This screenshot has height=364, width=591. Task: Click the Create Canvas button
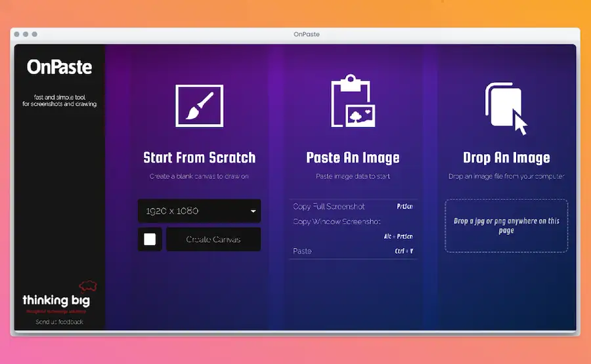click(x=213, y=239)
